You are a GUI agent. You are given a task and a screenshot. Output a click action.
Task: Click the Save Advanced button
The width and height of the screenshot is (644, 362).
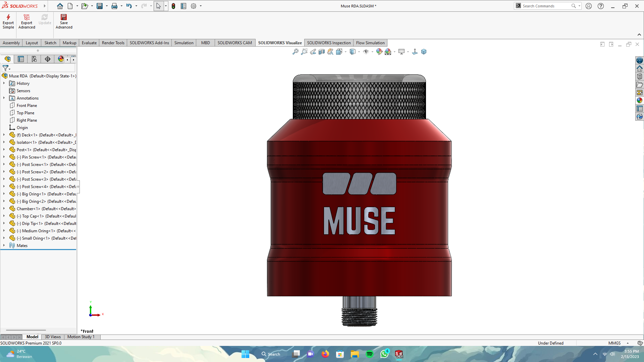(x=64, y=21)
